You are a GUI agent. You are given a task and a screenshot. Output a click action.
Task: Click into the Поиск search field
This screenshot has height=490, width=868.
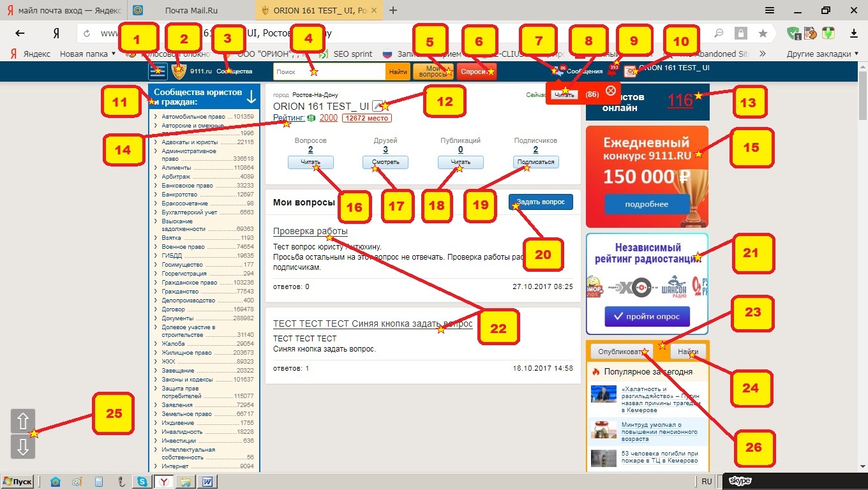pos(329,72)
